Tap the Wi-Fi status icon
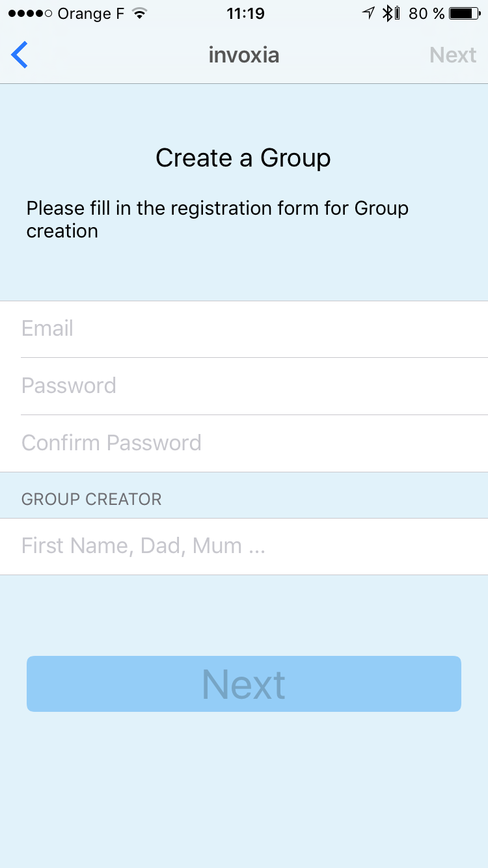Viewport: 488px width, 868px height. [139, 14]
